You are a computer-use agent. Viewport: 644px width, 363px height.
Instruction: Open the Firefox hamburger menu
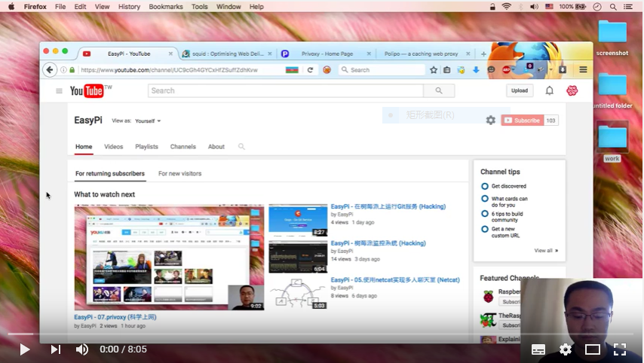point(583,70)
